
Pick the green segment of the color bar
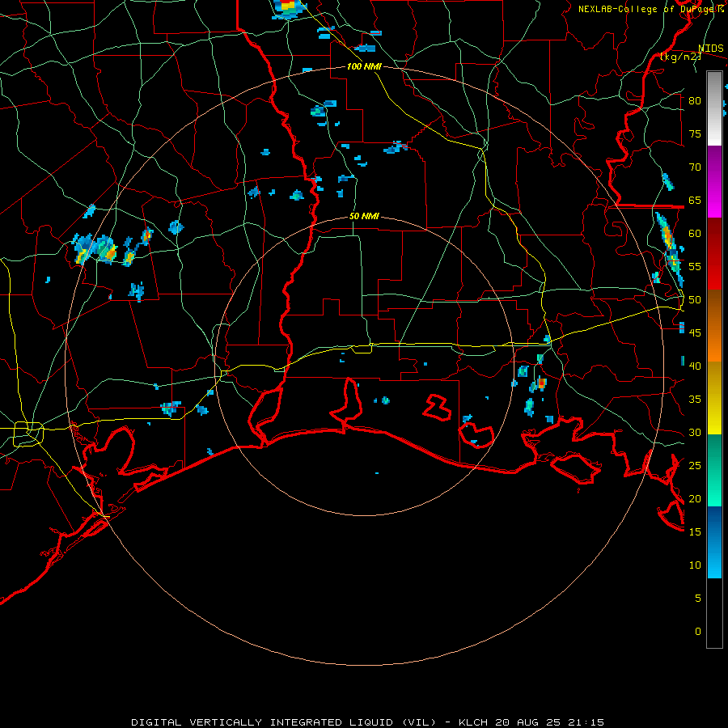tap(714, 470)
